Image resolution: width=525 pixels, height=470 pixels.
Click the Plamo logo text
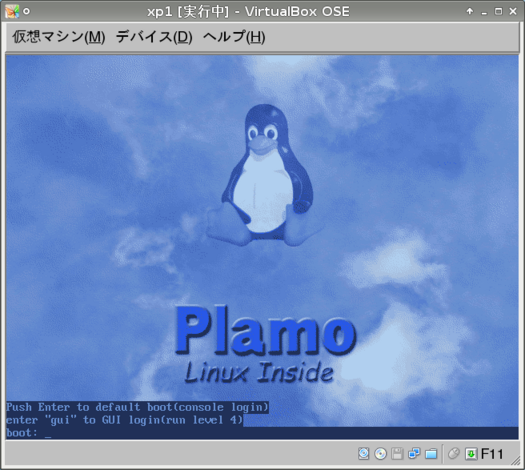[x=265, y=330]
